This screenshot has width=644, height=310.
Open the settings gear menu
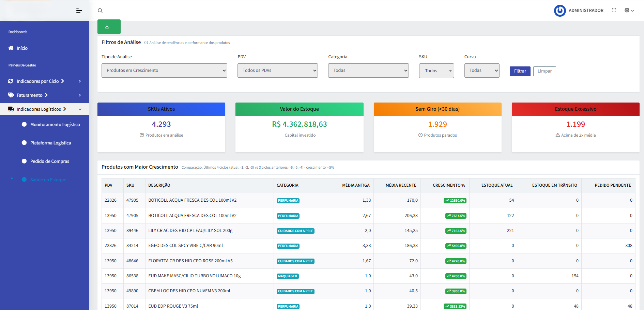click(629, 11)
